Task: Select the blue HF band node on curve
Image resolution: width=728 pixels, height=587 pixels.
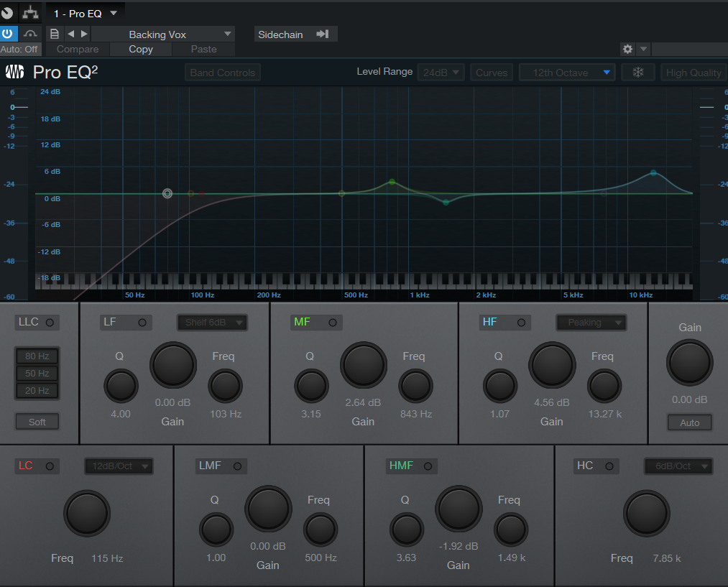Action: click(x=653, y=172)
